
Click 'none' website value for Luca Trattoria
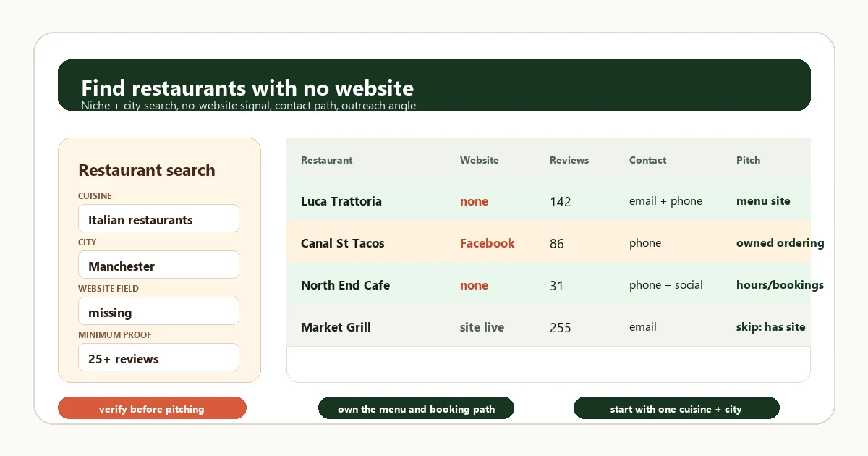pos(474,201)
